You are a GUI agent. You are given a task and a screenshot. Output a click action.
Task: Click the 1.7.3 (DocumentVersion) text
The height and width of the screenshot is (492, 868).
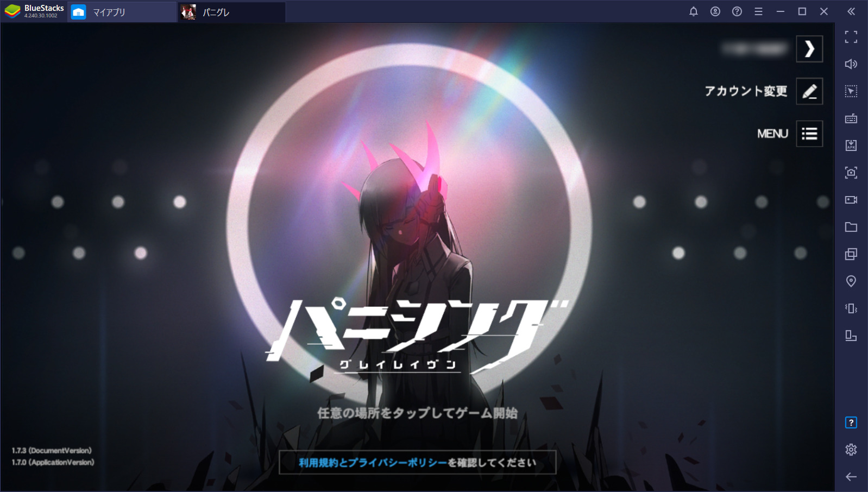[52, 451]
